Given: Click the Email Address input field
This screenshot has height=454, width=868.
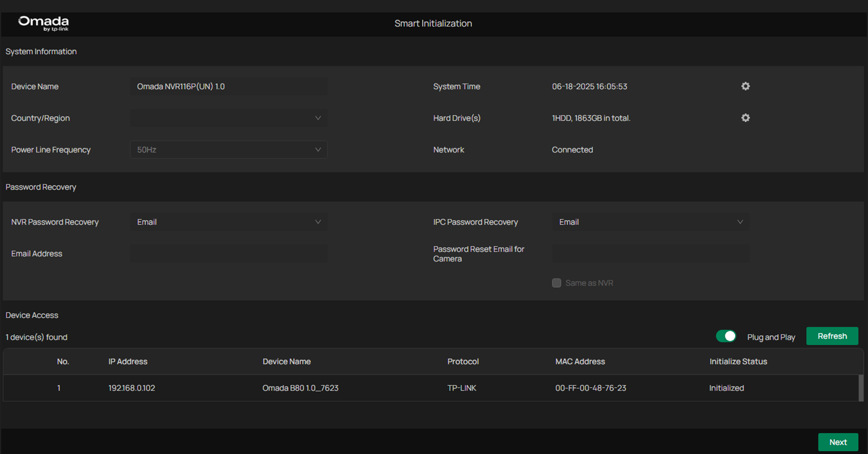Looking at the screenshot, I should [x=229, y=253].
